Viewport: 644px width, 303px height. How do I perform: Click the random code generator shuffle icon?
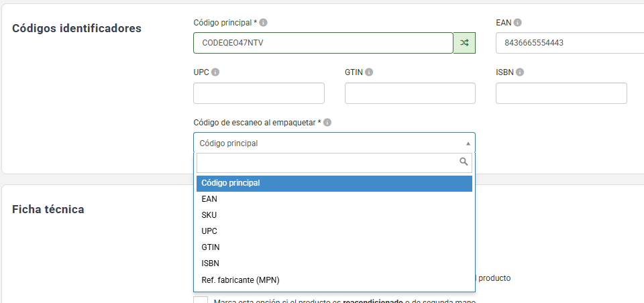click(464, 43)
